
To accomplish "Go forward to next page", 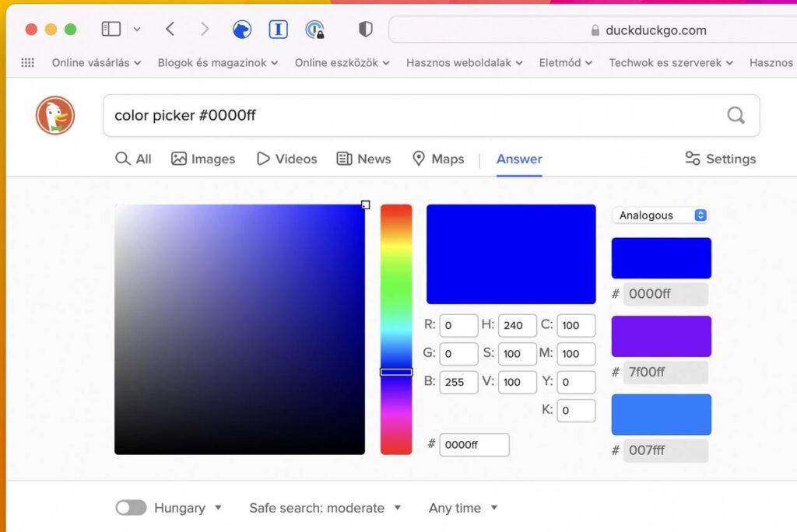I will coord(205,29).
